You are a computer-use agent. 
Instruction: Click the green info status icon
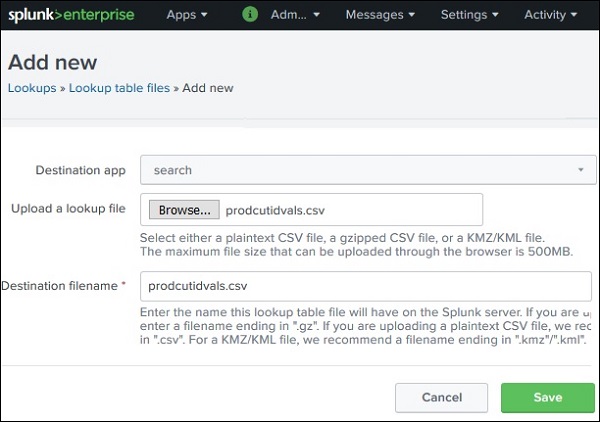point(250,15)
